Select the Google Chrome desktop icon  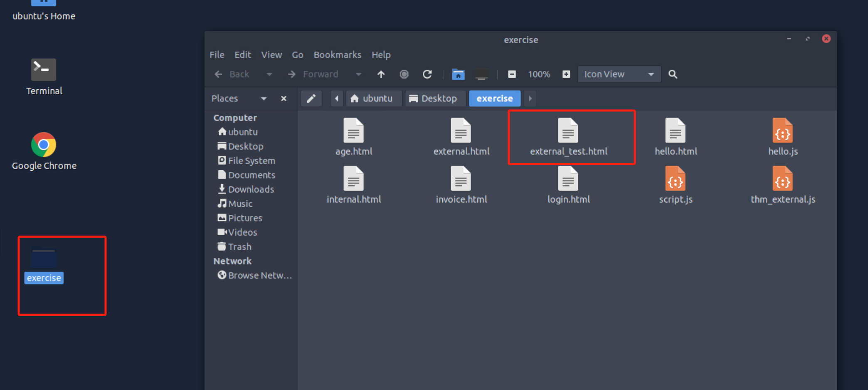point(44,152)
